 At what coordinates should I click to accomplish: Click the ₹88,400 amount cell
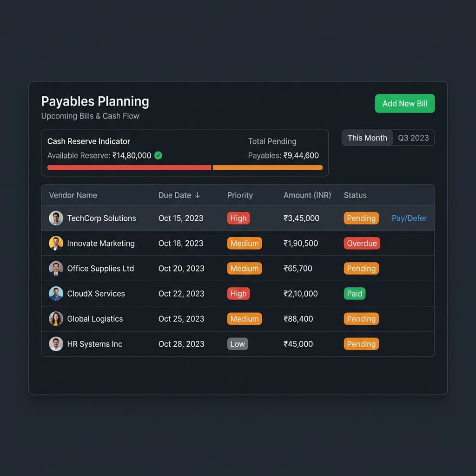pyautogui.click(x=298, y=319)
